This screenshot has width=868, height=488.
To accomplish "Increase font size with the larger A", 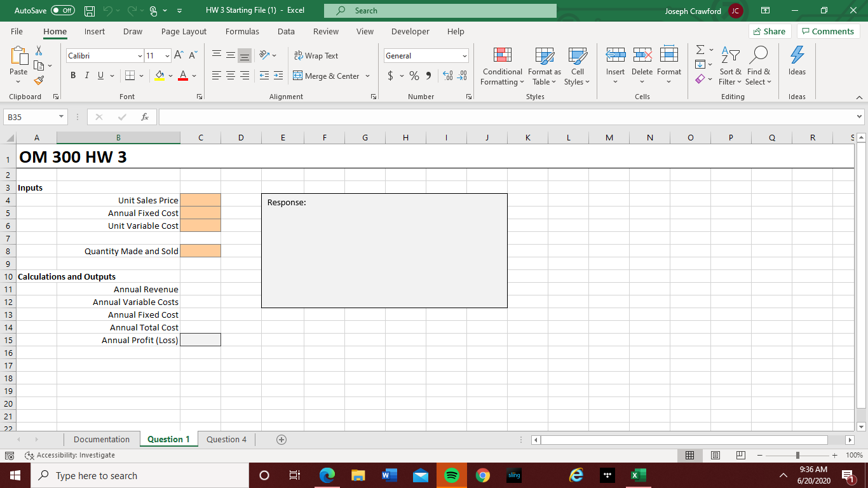I will (x=180, y=56).
